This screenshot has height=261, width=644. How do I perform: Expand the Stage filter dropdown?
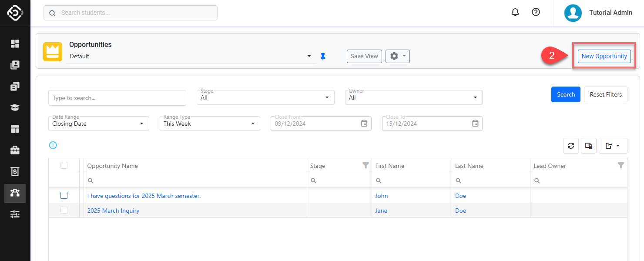pos(265,98)
